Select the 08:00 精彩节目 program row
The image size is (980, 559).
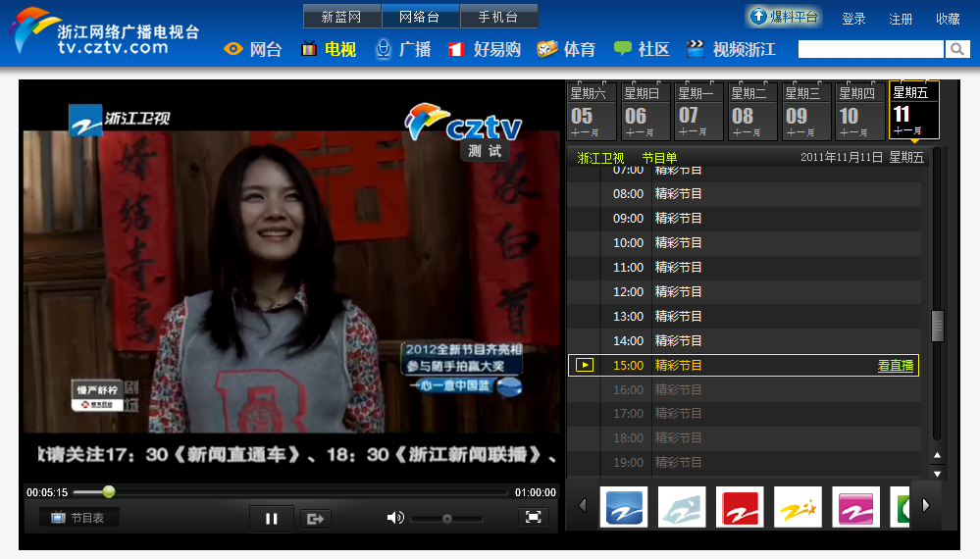pyautogui.click(x=744, y=194)
